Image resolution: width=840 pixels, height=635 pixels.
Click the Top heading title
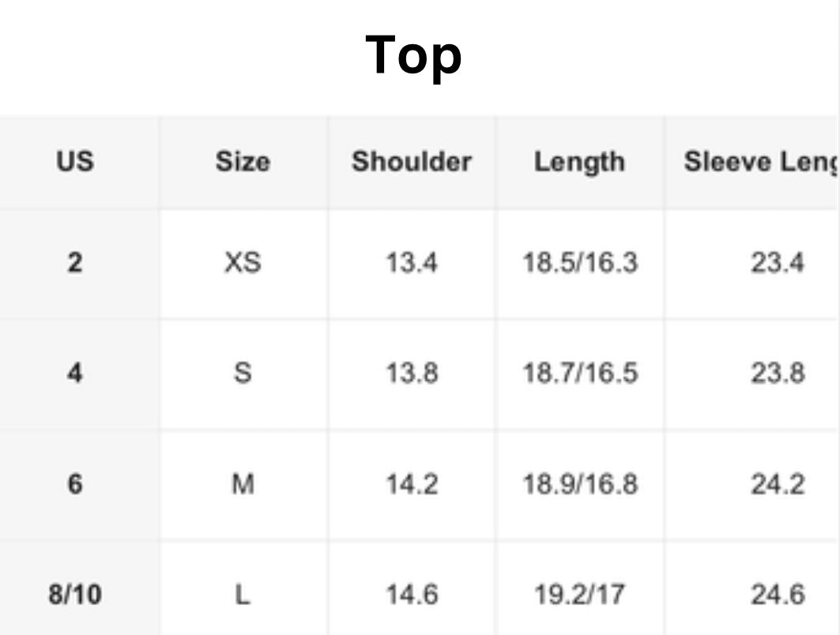(x=413, y=55)
